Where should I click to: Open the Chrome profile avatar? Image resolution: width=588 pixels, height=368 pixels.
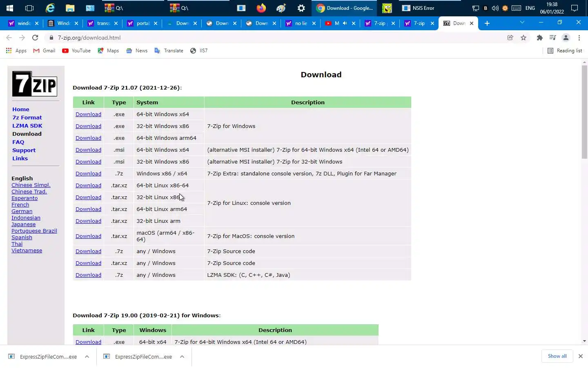tap(566, 38)
